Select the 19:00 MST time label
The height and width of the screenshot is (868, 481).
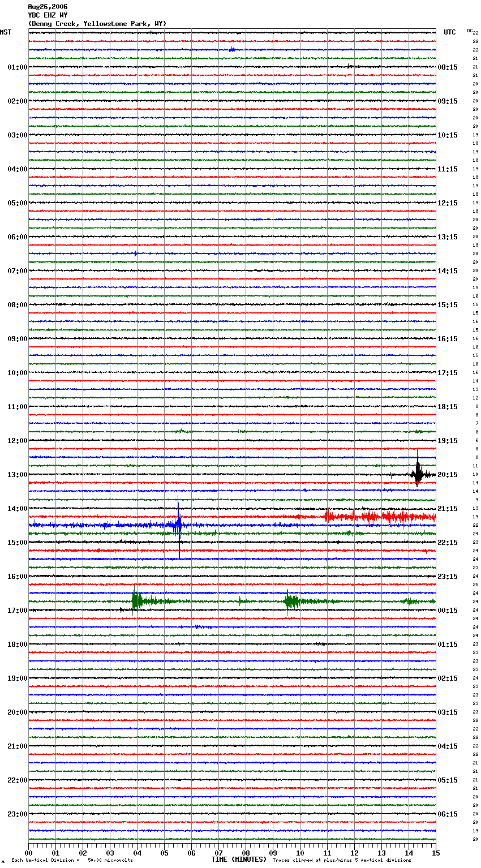click(x=18, y=678)
